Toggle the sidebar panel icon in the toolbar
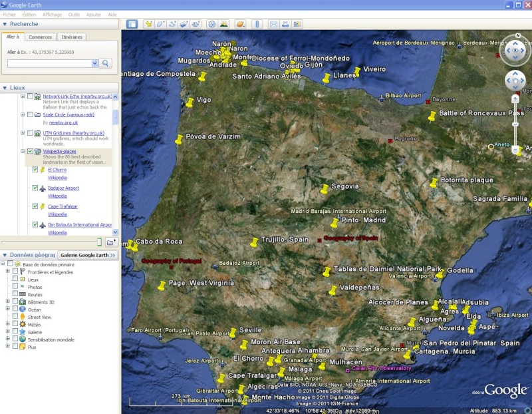Image resolution: width=532 pixels, height=414 pixels. coord(132,24)
